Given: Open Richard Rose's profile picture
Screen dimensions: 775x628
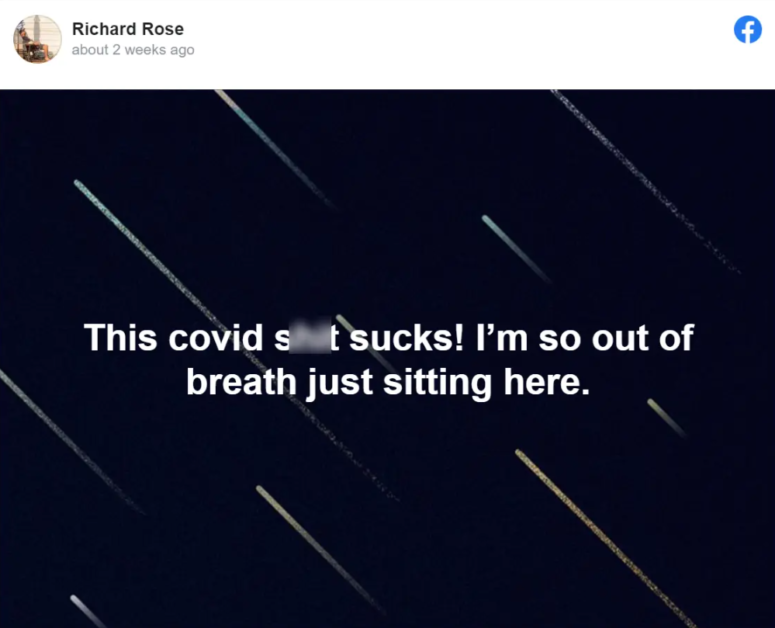Looking at the screenshot, I should point(38,39).
